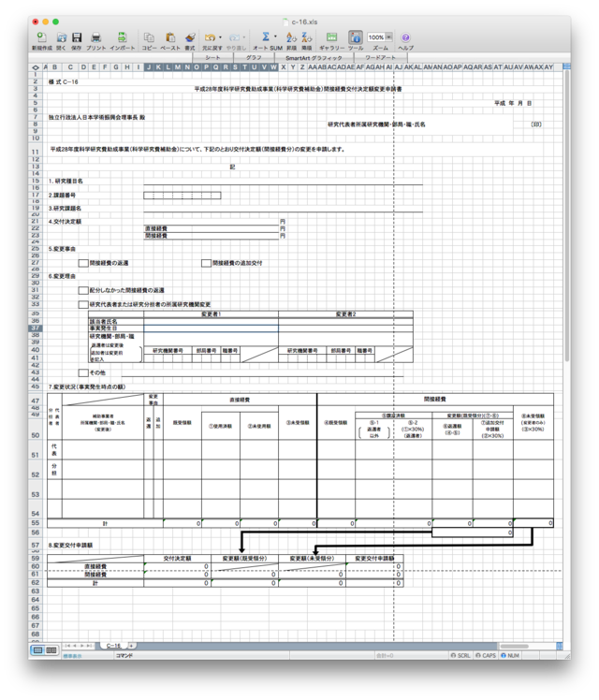Add a new sheet with the plus tab
Screen dimensions: 599x700
[132, 646]
